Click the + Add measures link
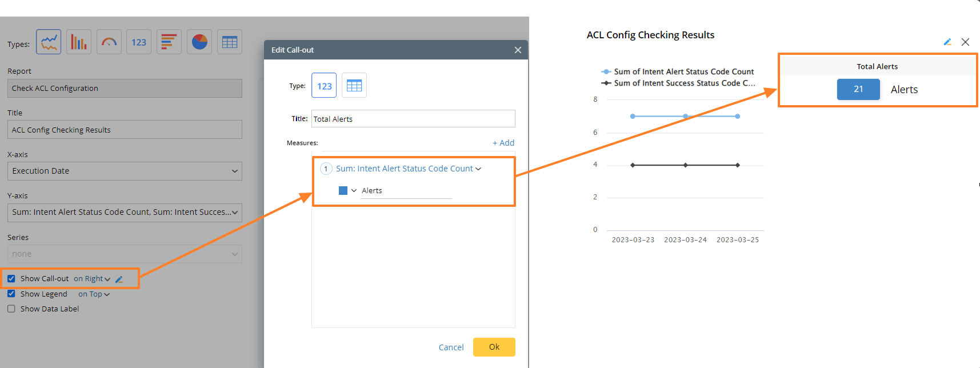Screen dimensions: 980x368 [x=503, y=143]
